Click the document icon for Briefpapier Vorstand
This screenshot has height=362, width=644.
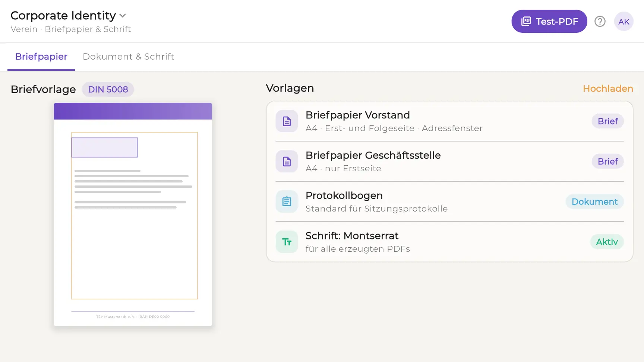click(x=287, y=121)
